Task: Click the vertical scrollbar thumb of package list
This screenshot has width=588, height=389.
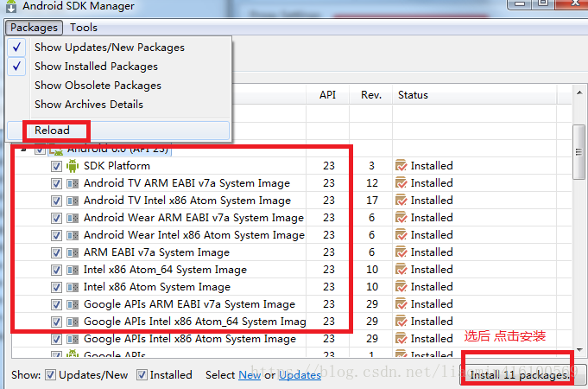Action: click(579, 152)
